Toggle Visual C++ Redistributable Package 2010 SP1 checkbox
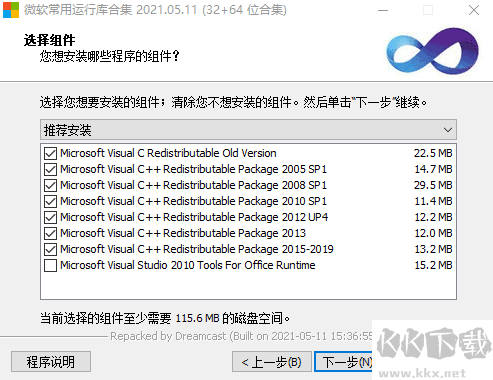This screenshot has width=493, height=380. (x=50, y=201)
